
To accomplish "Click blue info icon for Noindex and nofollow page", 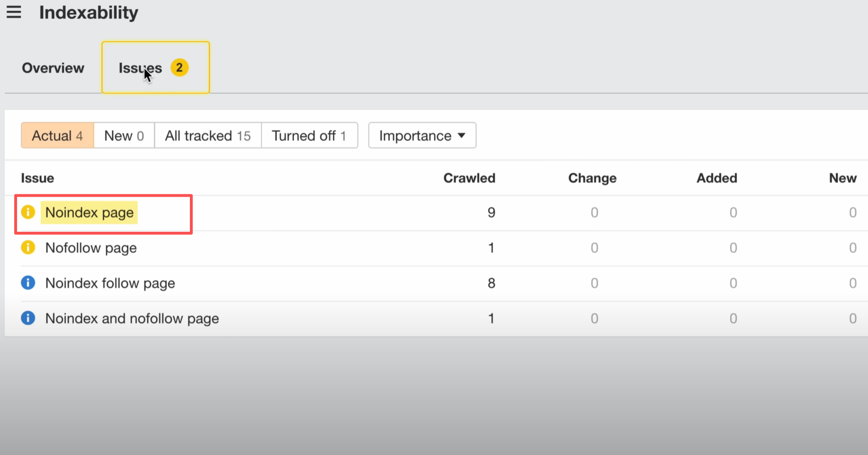I will tap(28, 318).
